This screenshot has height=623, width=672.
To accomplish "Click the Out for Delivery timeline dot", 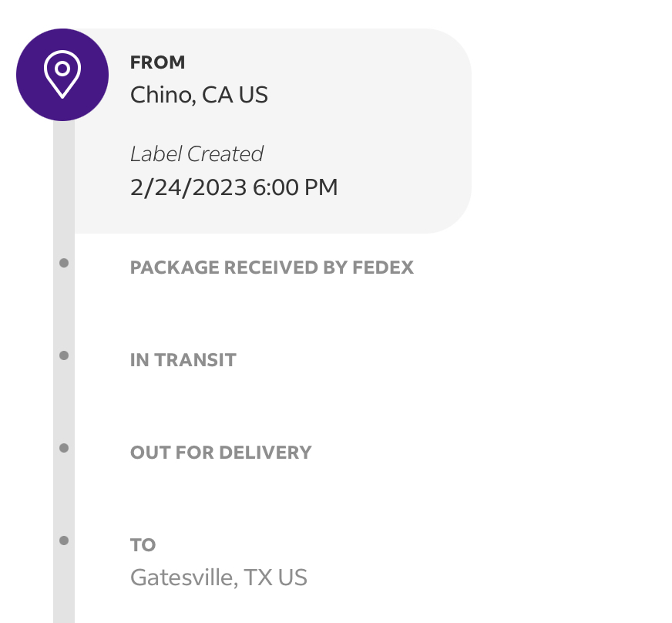I will point(64,447).
